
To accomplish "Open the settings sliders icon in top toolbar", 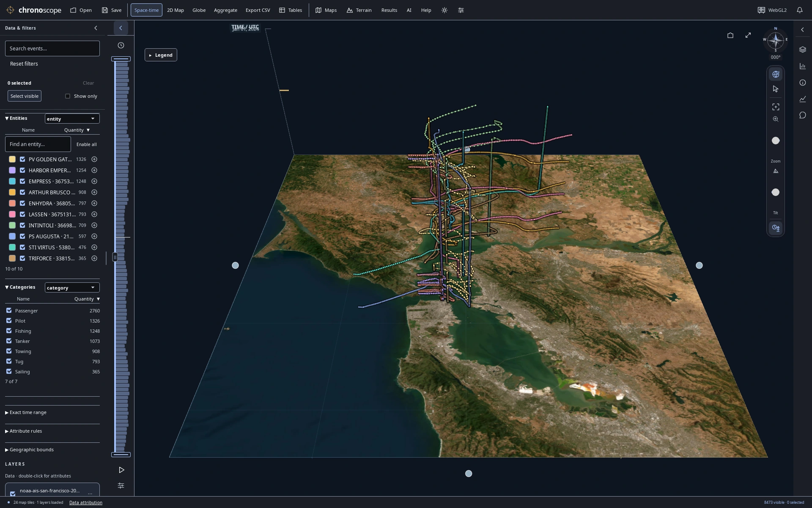I will [461, 10].
